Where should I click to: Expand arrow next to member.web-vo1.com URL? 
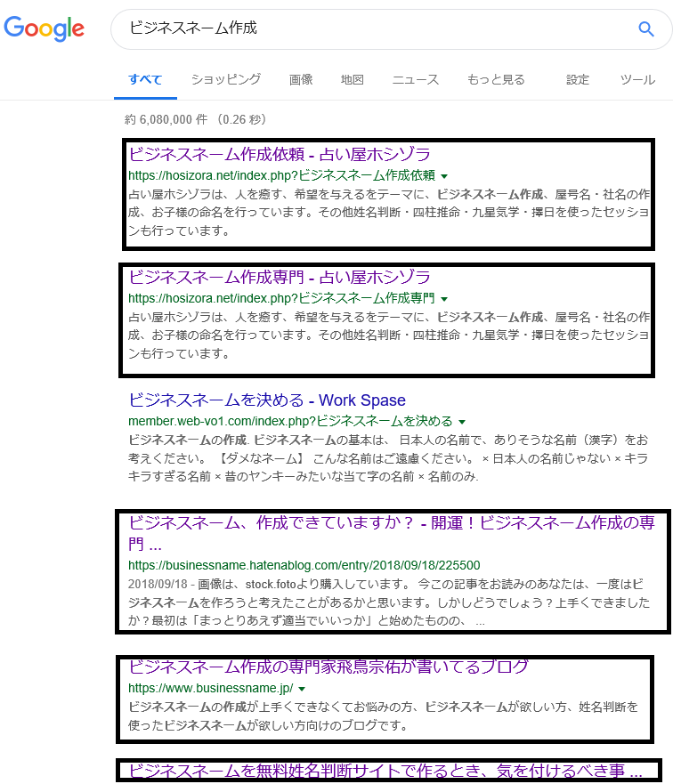(x=462, y=422)
